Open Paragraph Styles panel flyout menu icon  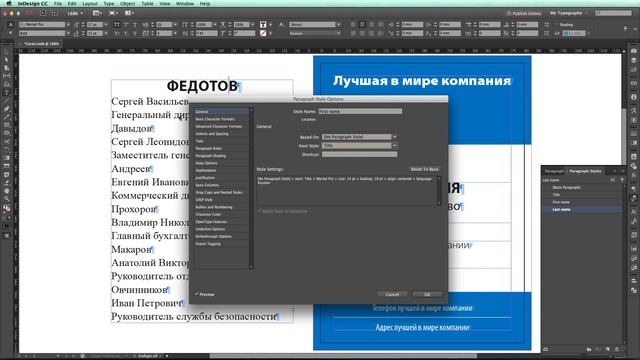point(622,171)
